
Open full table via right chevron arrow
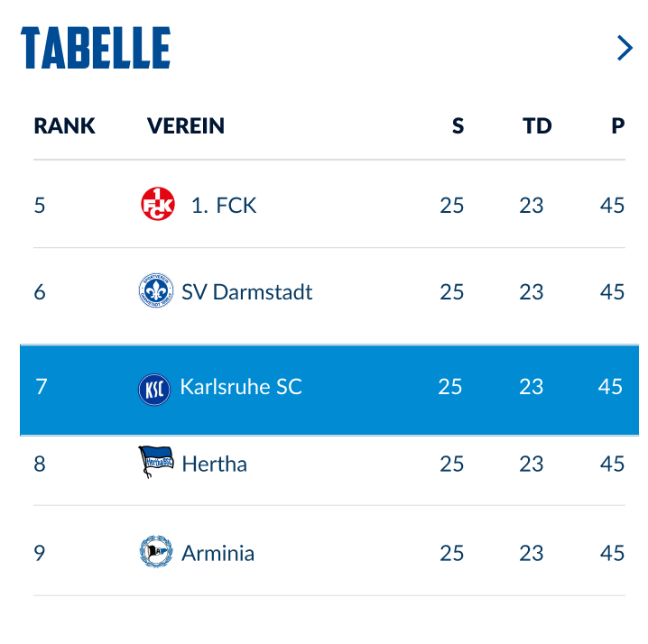(x=625, y=48)
